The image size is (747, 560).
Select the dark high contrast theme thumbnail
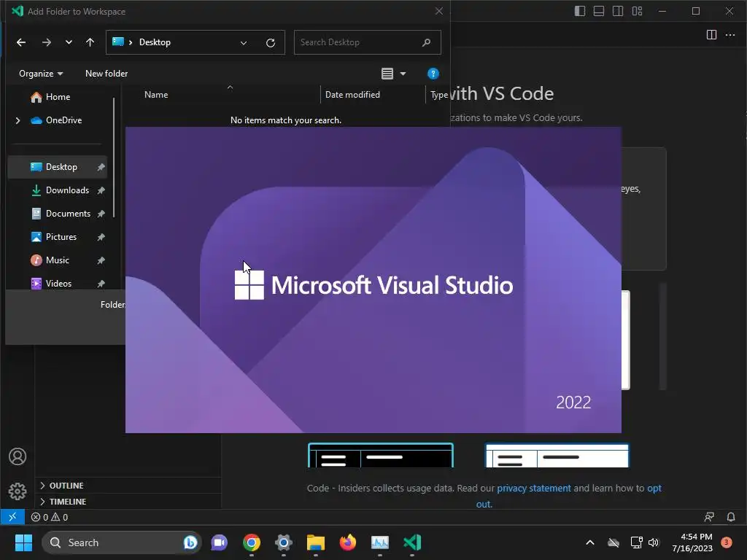(381, 455)
